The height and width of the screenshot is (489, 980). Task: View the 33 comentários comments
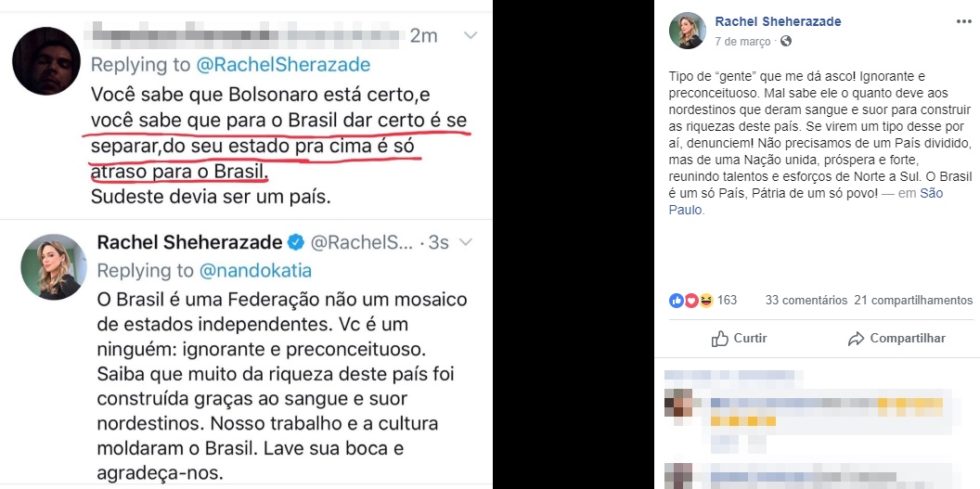pyautogui.click(x=806, y=301)
